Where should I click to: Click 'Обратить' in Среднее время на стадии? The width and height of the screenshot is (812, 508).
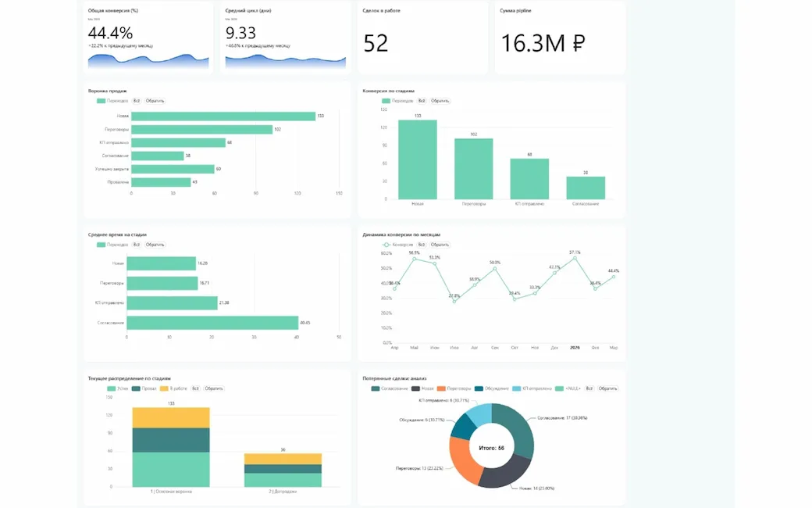pyautogui.click(x=155, y=245)
